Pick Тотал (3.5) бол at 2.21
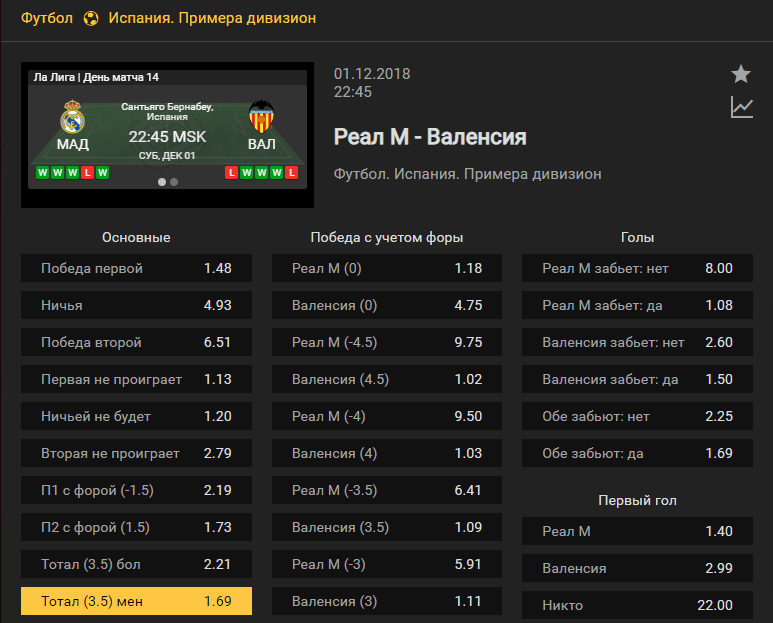Screen dimensions: 773x623 [136, 564]
